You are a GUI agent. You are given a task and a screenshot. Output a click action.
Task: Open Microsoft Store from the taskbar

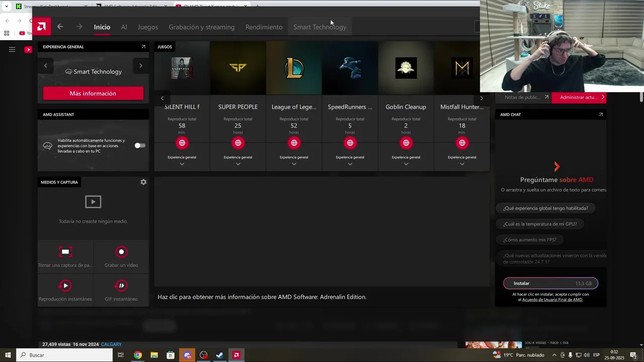pos(171,355)
